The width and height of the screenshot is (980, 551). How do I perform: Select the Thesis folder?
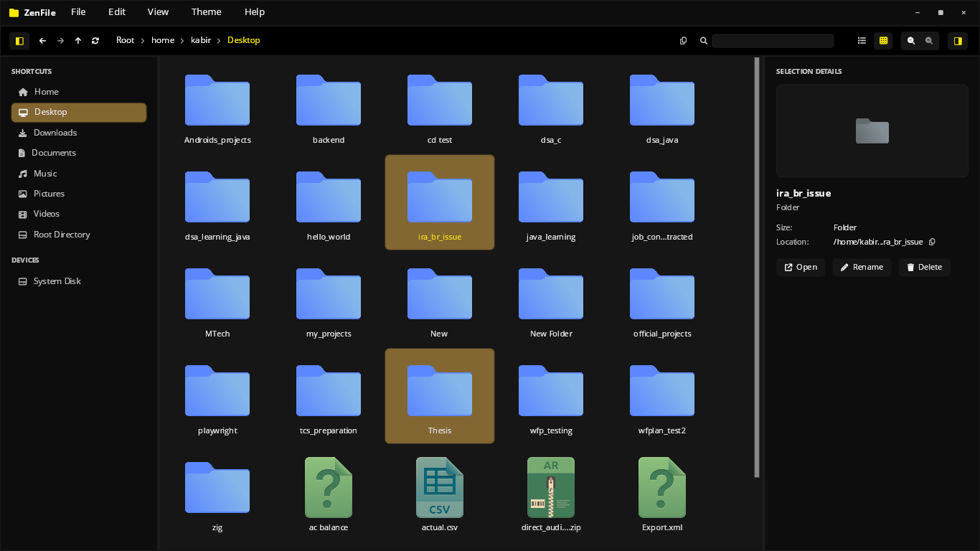440,397
